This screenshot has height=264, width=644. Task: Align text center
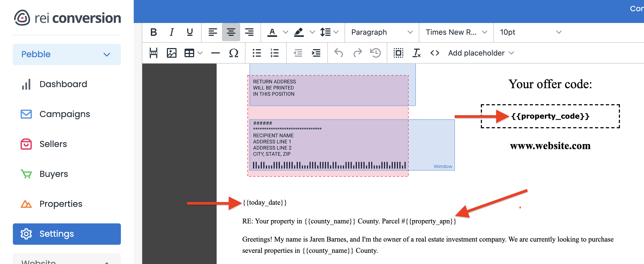pos(231,32)
